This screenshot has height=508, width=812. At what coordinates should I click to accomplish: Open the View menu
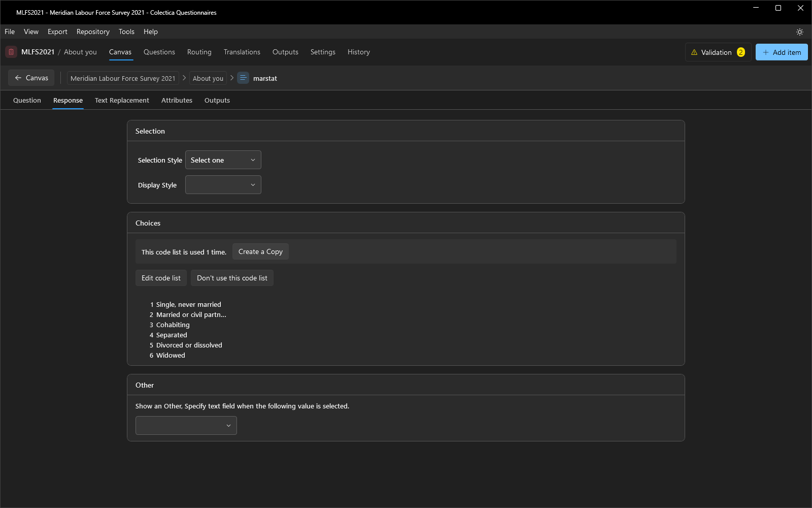[x=31, y=31]
